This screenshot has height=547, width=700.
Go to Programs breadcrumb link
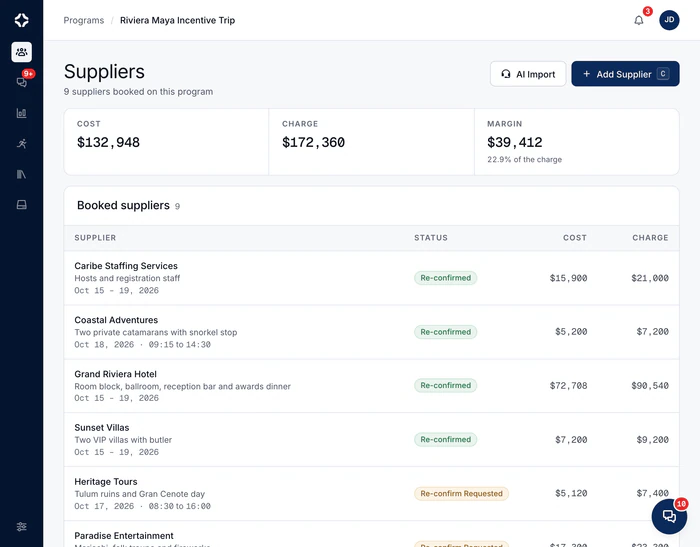coord(83,20)
